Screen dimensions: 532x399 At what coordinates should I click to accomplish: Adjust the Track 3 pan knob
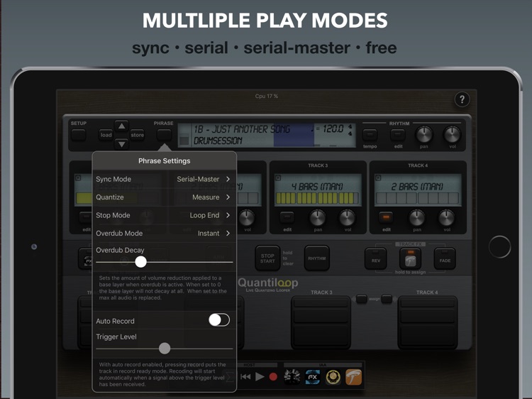[318, 218]
